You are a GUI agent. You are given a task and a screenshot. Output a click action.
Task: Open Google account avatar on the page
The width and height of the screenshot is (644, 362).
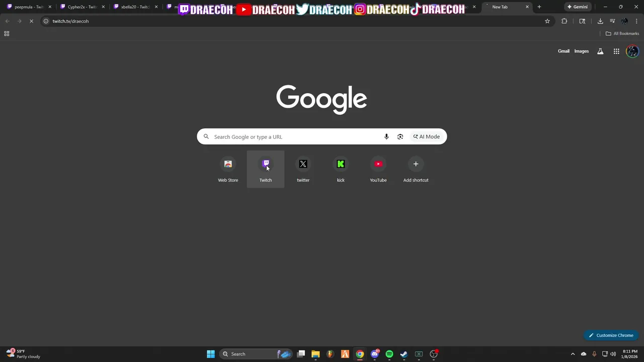[632, 51]
